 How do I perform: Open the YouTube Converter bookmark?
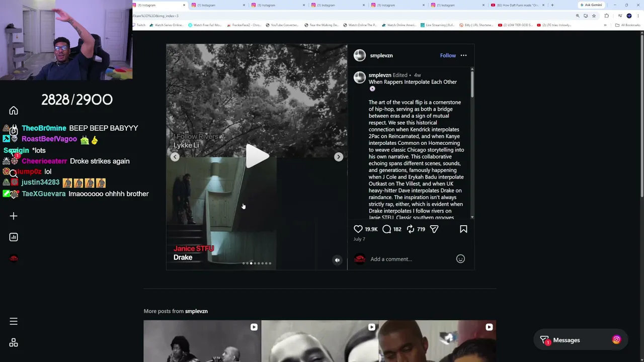click(282, 25)
